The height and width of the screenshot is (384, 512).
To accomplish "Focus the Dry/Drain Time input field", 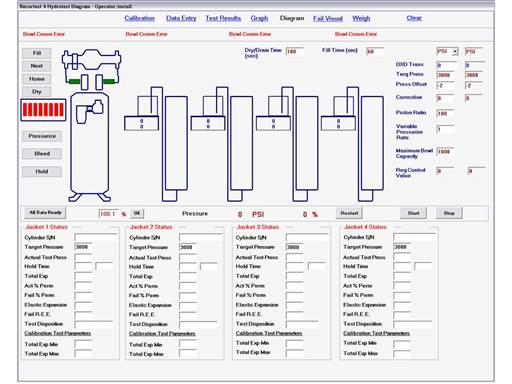I will point(295,51).
